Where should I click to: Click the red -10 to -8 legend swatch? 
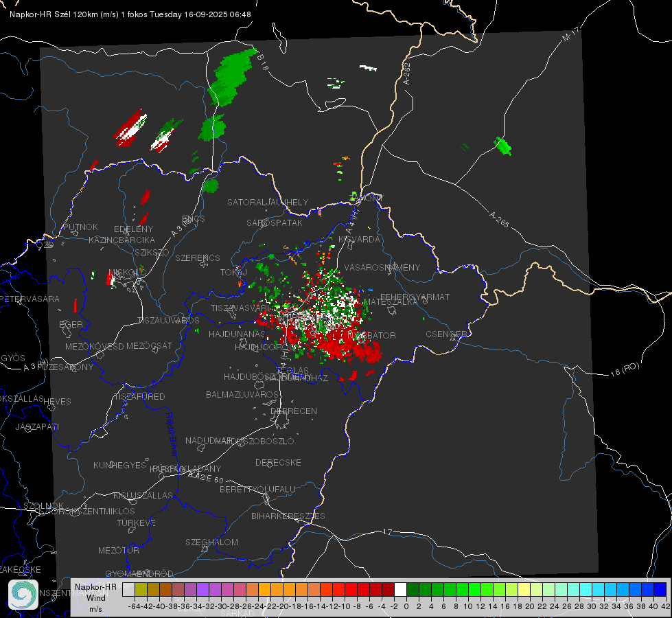click(x=351, y=589)
